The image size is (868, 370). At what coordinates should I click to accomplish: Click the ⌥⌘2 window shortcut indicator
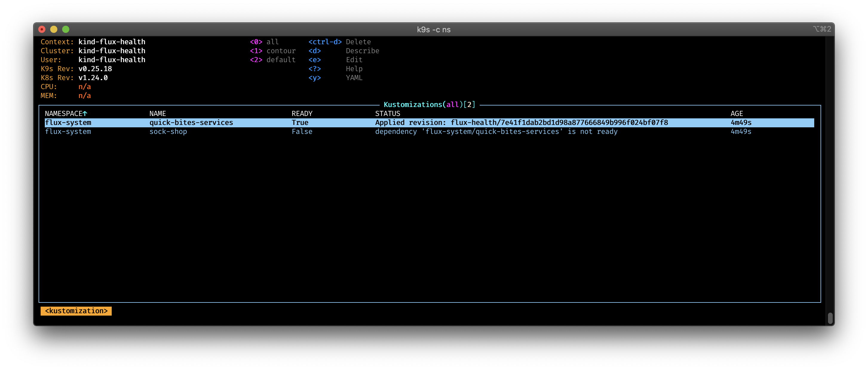(822, 29)
